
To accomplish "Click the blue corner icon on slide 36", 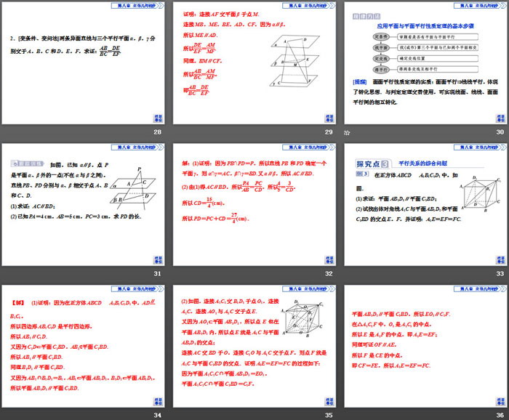I will tap(500, 402).
